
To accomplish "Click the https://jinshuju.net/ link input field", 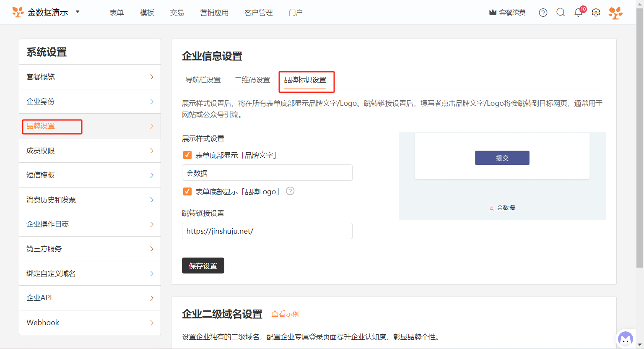I will (267, 231).
